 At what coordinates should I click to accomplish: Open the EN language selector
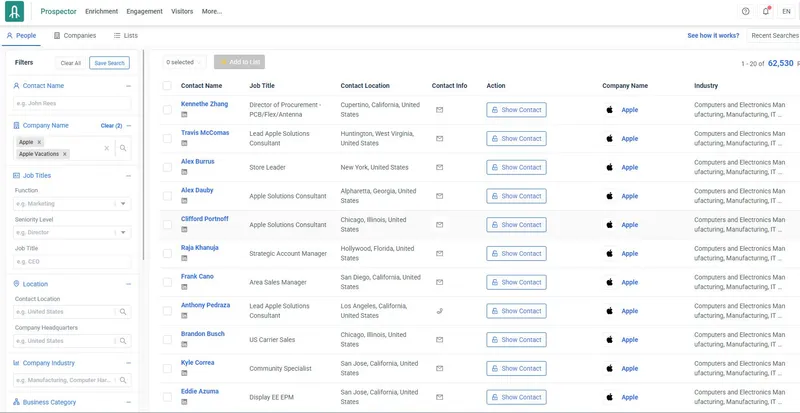(x=786, y=11)
